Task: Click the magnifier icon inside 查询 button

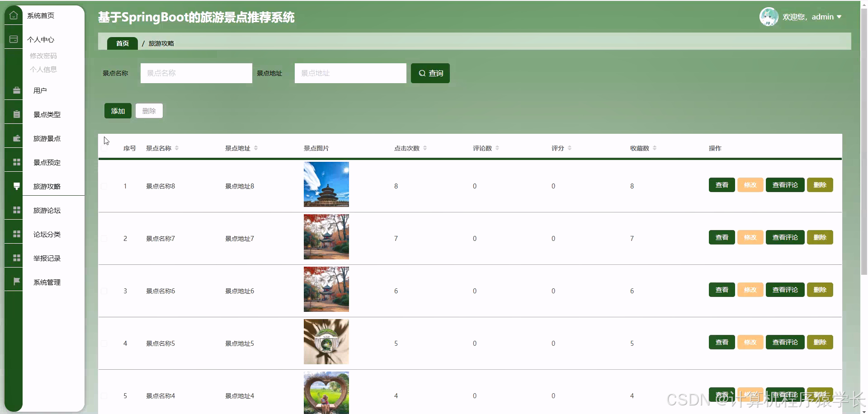Action: [x=422, y=73]
